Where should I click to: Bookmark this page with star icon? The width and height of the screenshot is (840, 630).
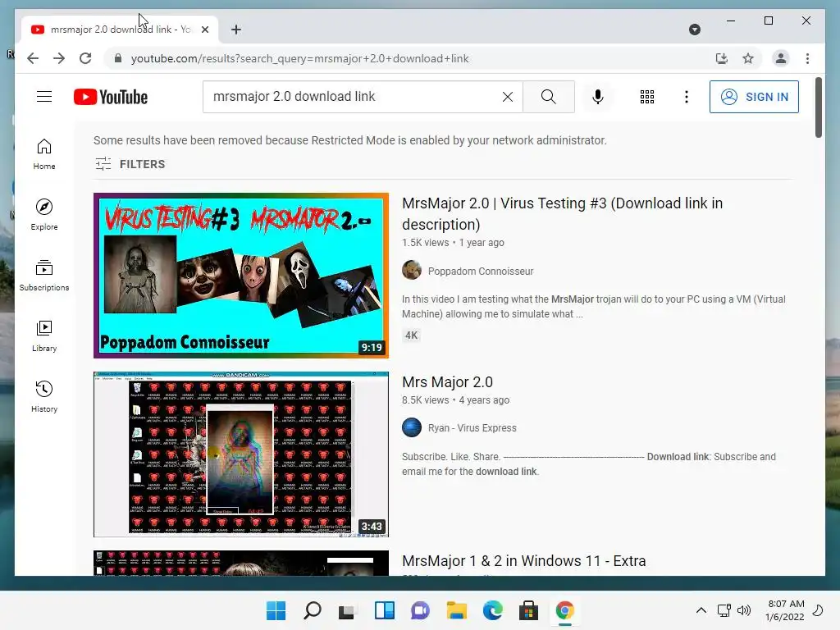coord(748,58)
